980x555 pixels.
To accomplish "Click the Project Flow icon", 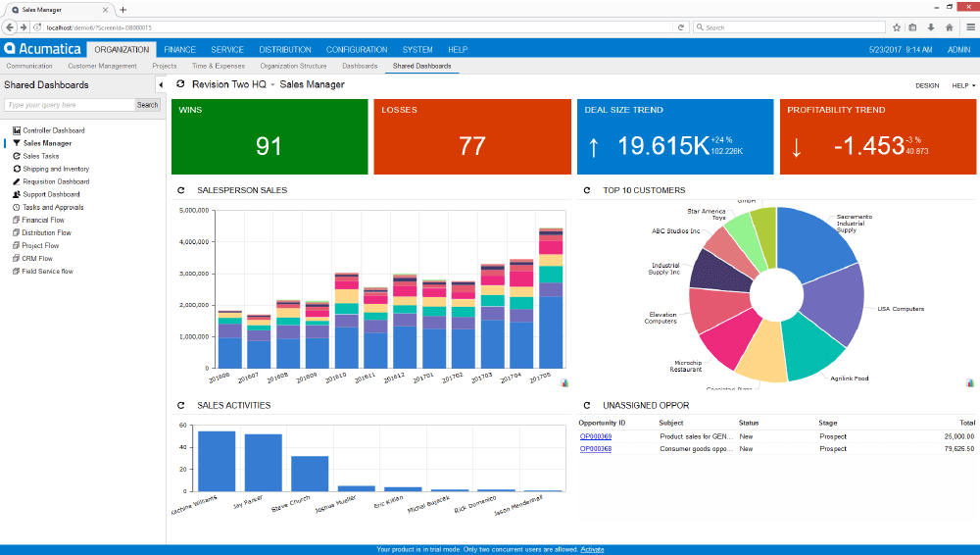I will click(17, 245).
